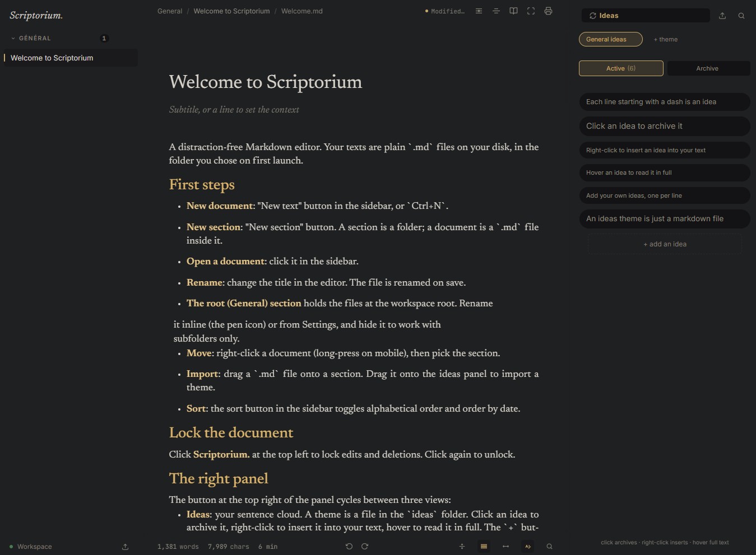
Task: Click the '6 min' reading time
Action: pos(268,547)
